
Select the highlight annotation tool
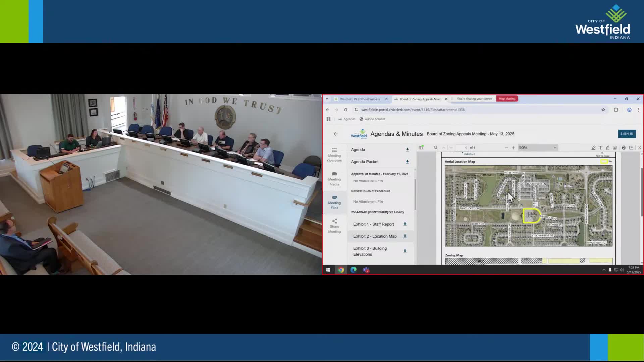593,147
